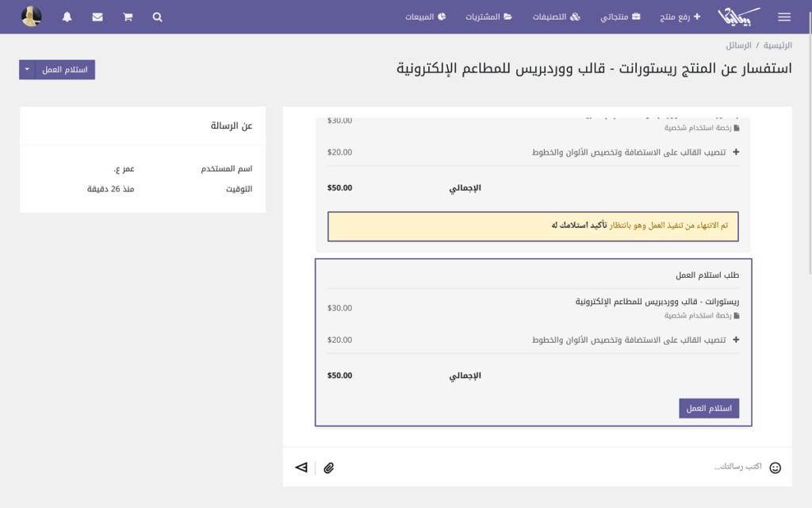
Task: Click the $30.00 price in the request card
Action: 339,308
